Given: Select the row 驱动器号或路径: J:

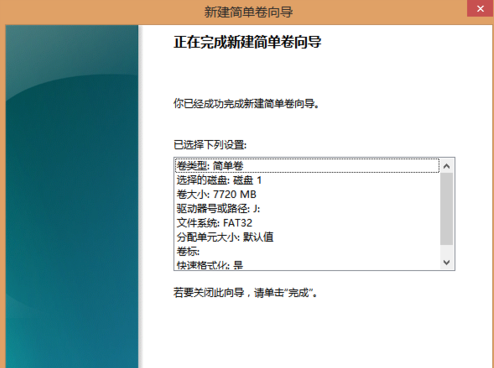Looking at the screenshot, I should point(307,209).
